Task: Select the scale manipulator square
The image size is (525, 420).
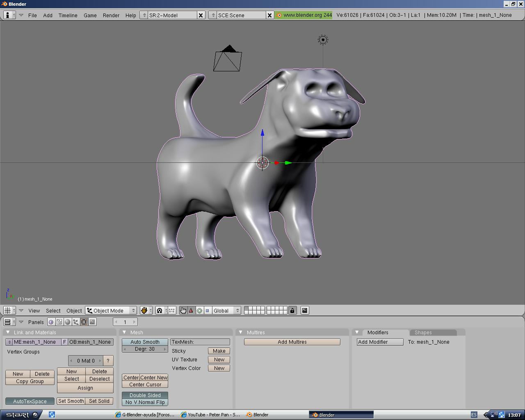Action: [207, 310]
